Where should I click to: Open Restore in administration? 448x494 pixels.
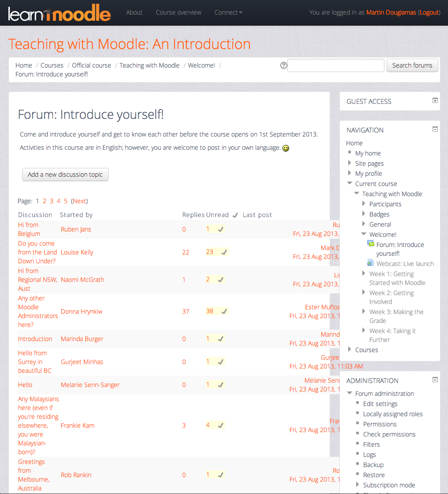[x=374, y=475]
